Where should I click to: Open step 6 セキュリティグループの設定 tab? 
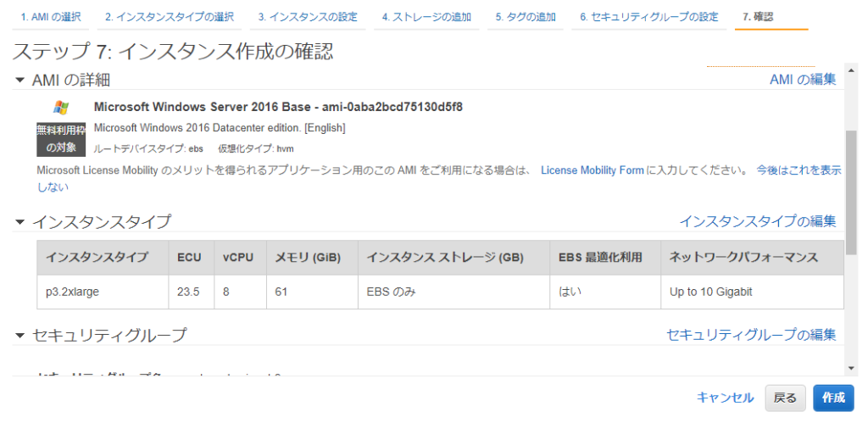pos(648,17)
